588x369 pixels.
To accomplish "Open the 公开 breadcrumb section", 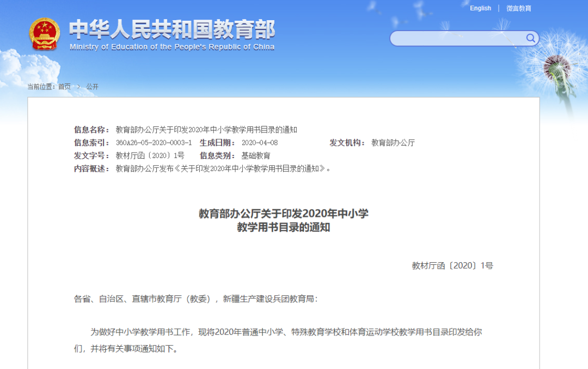I will 91,86.
